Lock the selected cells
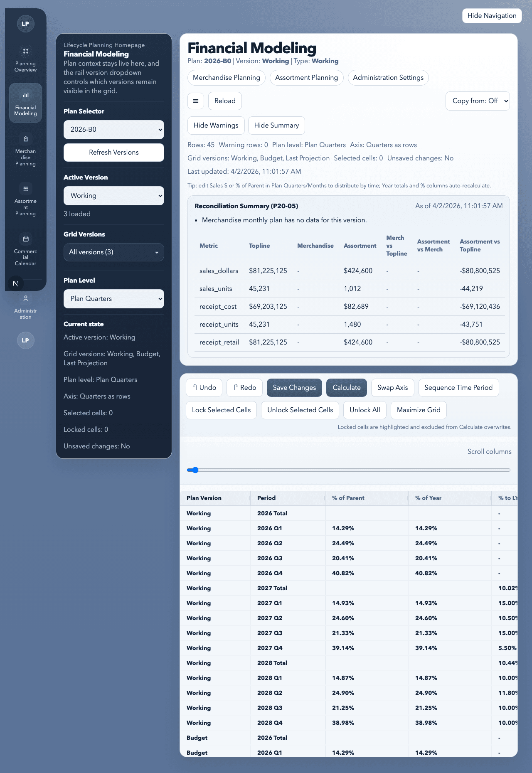 coord(221,410)
